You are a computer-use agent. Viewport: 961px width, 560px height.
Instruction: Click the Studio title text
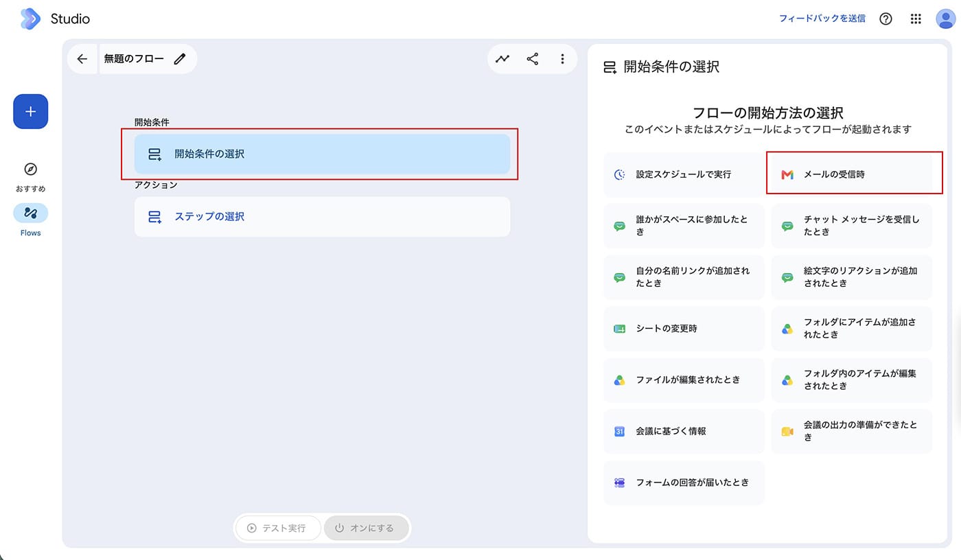(70, 19)
